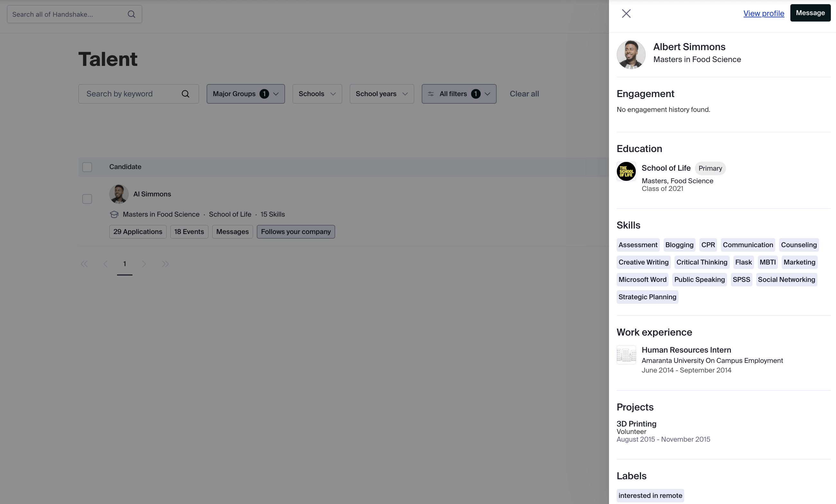Screen dimensions: 836x504
Task: Click the 15 Skills text for Al Simmons
Action: [272, 214]
